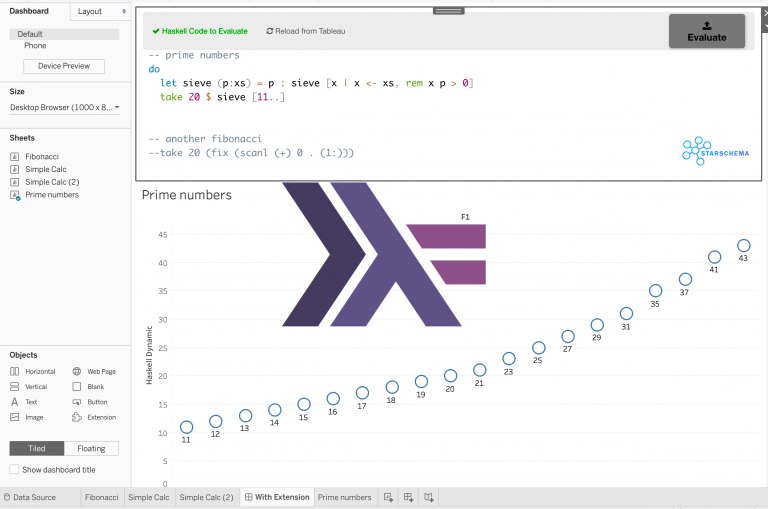Pick the Image object icon
768x509 pixels.
pos(15,417)
